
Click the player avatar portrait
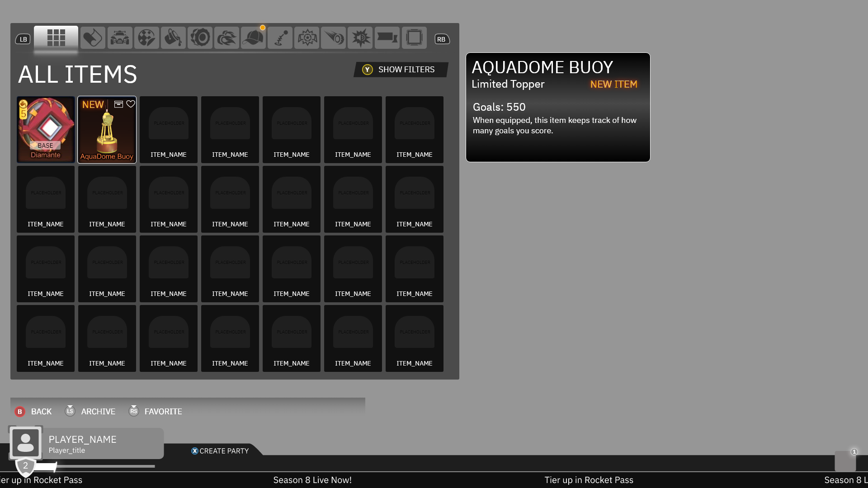(x=25, y=443)
